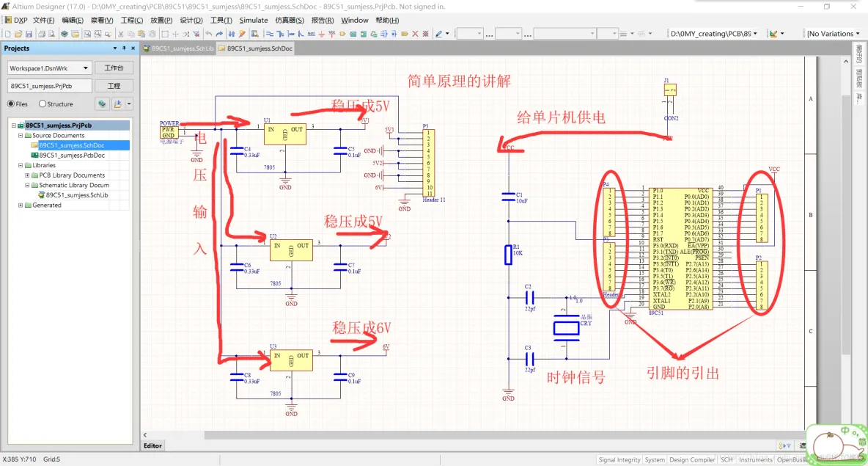This screenshot has width=868, height=466.
Task: Open Signal Integrity panel button
Action: [619, 460]
